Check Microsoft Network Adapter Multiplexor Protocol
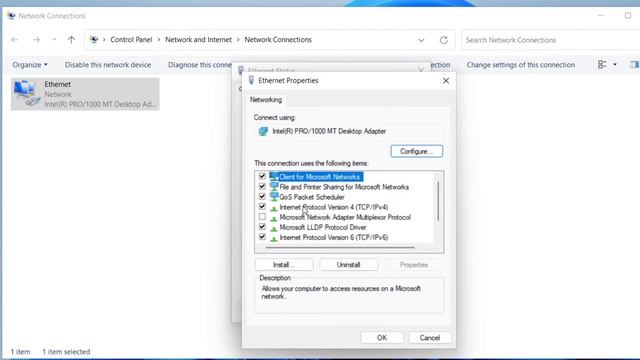Viewport: 640px width, 360px height. coord(262,217)
